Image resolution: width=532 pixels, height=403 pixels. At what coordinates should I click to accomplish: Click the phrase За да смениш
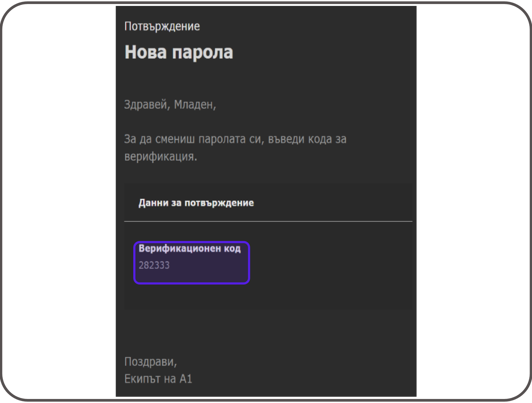(x=159, y=139)
